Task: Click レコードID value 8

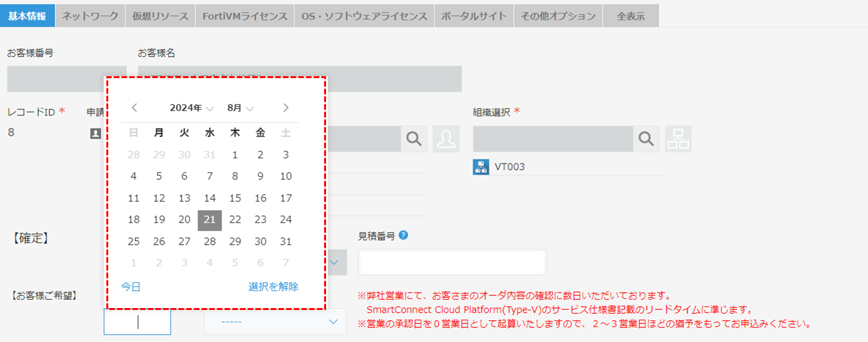Action: point(11,133)
